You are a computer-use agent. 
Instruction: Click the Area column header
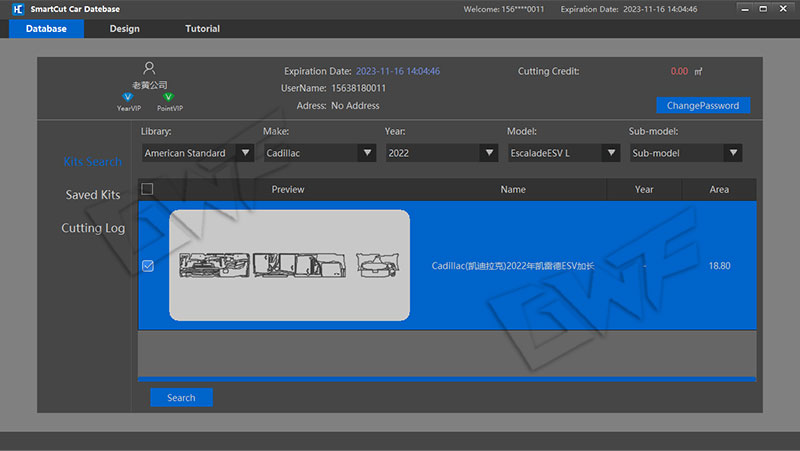point(719,189)
